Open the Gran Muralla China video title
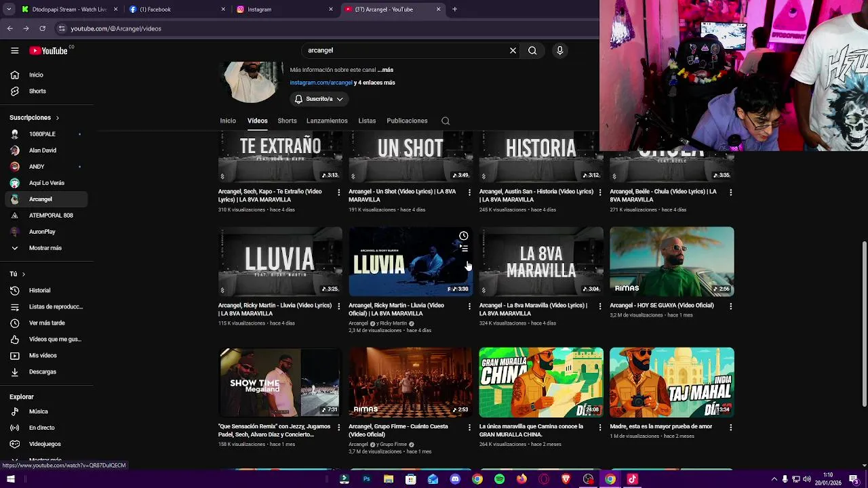This screenshot has height=488, width=868. tap(531, 430)
